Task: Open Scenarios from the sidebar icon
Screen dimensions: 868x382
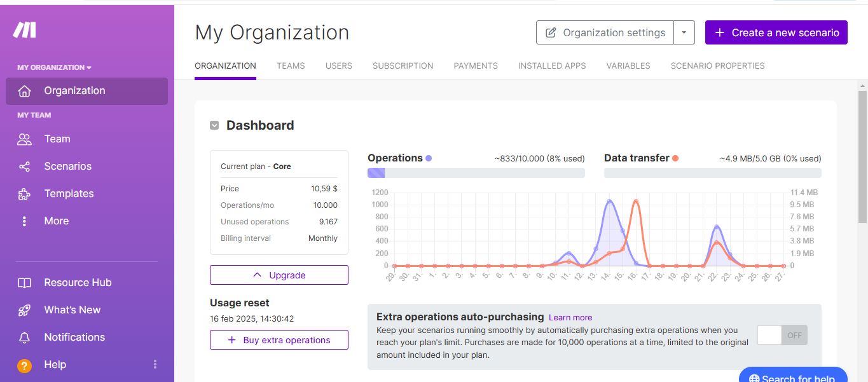Action: pos(24,166)
